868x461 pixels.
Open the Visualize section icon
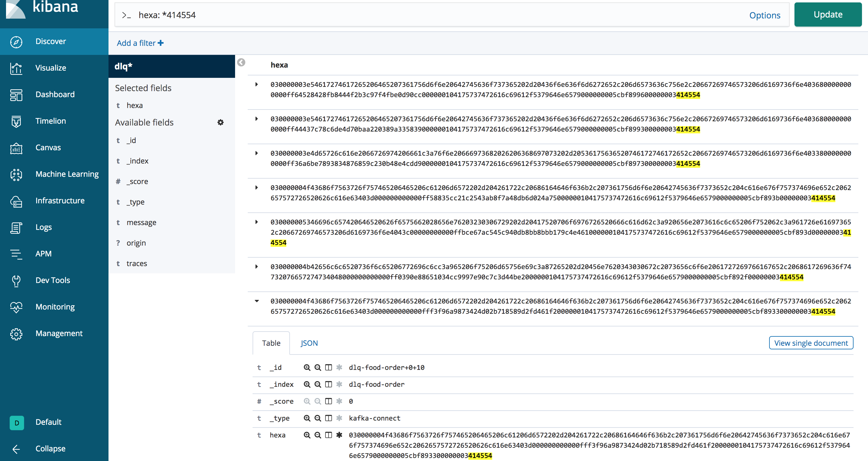coord(16,68)
